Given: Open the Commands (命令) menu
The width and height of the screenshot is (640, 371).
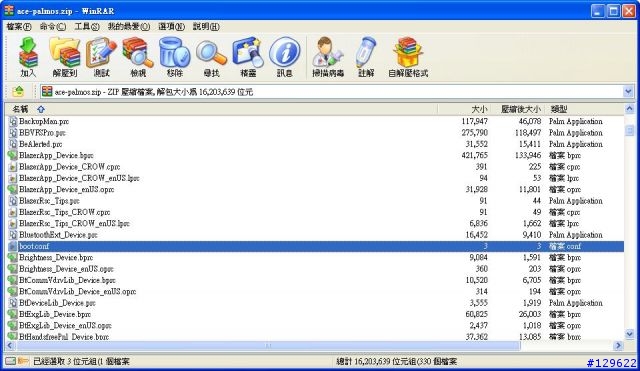Looking at the screenshot, I should (x=53, y=27).
